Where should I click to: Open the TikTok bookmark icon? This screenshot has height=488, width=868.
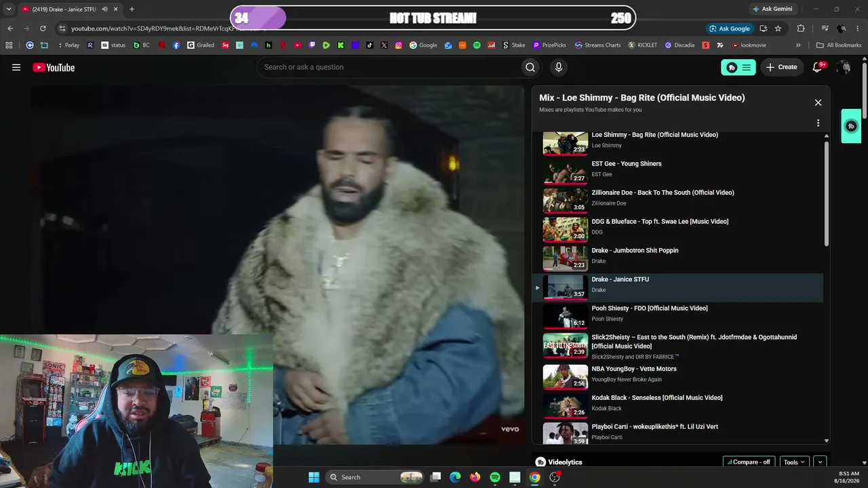tap(370, 45)
